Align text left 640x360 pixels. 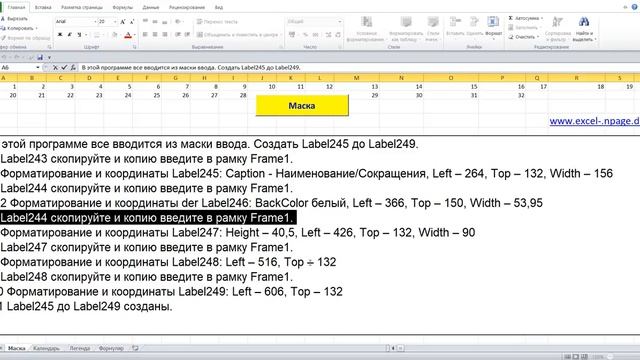(145, 35)
